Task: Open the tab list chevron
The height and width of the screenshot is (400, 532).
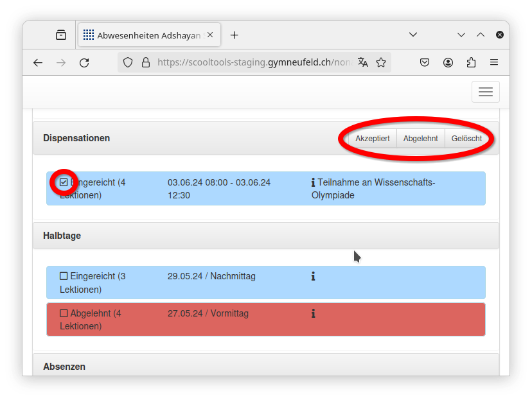Action: click(413, 35)
